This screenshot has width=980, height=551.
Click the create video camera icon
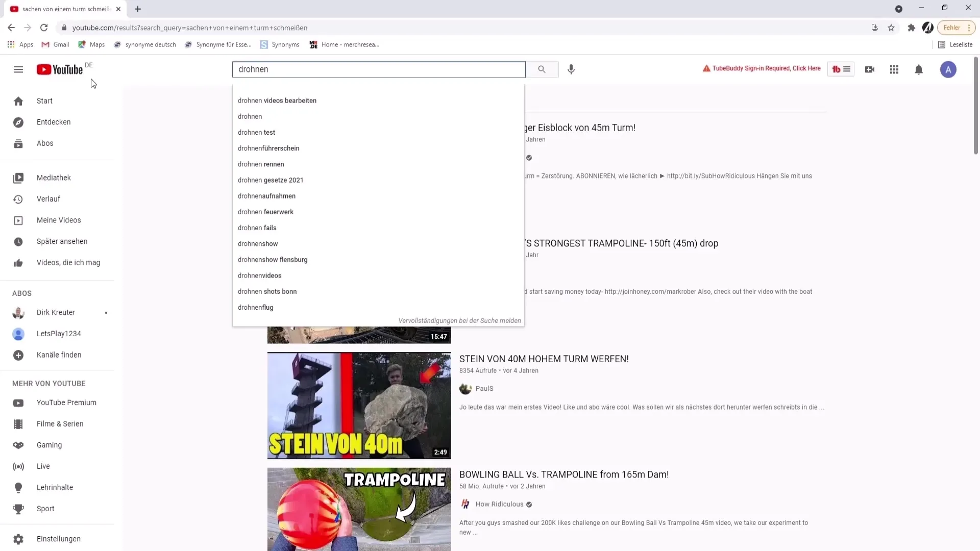tap(870, 69)
